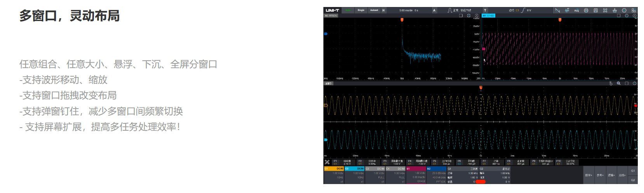Toggle the C1 channel info box
The height and width of the screenshot is (193, 644).
click(x=334, y=175)
